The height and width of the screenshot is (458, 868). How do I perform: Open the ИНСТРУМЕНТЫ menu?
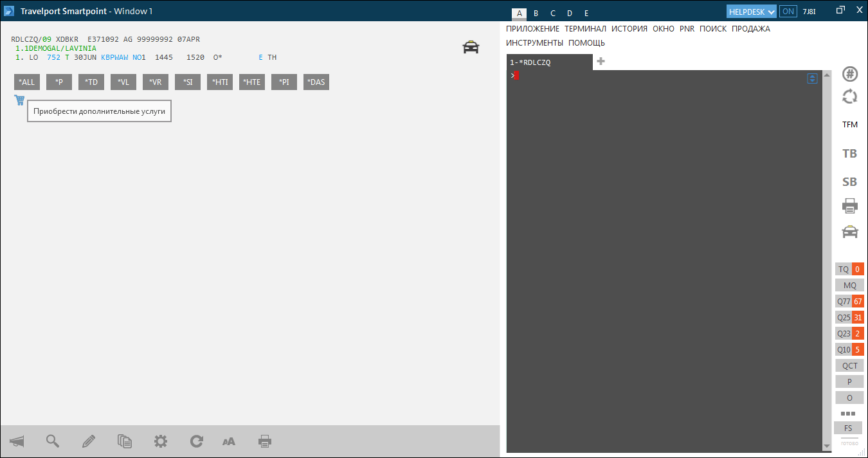534,43
